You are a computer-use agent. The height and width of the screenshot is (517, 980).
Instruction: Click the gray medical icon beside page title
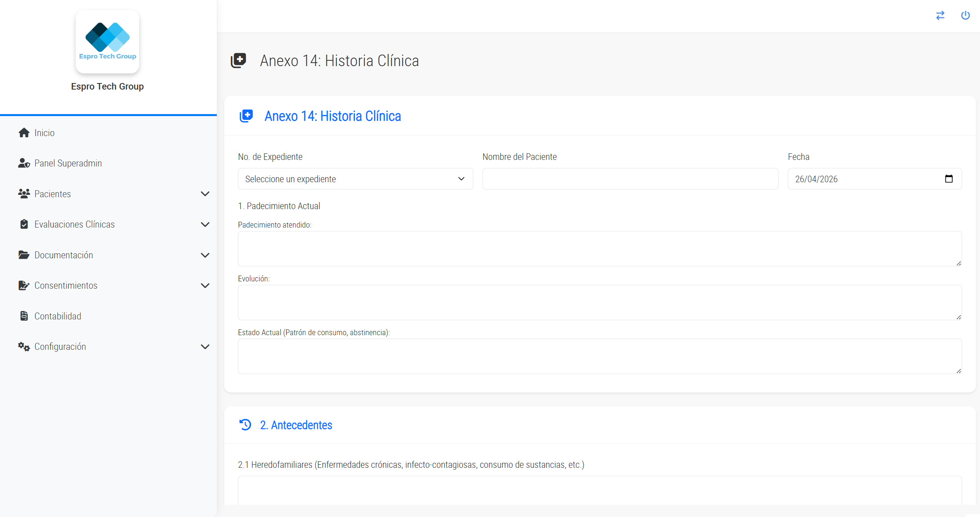238,60
